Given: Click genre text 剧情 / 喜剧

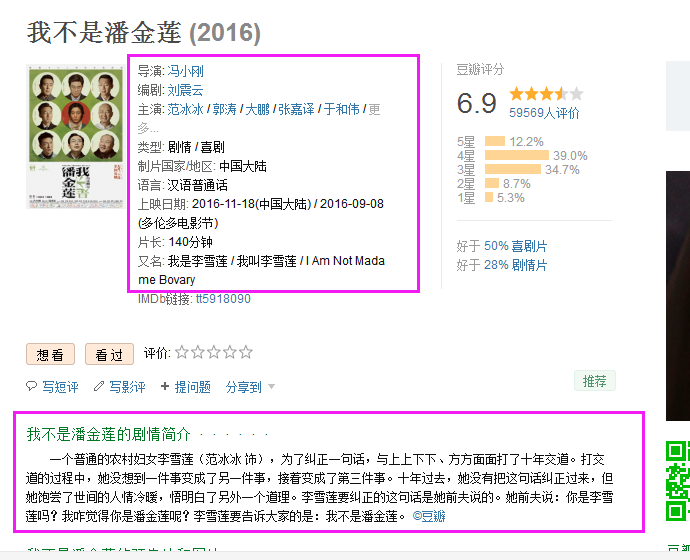Looking at the screenshot, I should pos(196,147).
